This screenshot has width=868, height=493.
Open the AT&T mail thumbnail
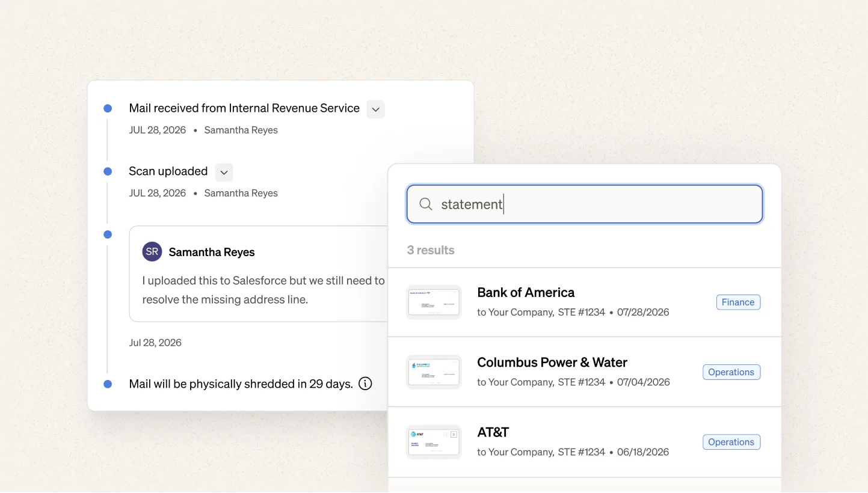pos(434,442)
